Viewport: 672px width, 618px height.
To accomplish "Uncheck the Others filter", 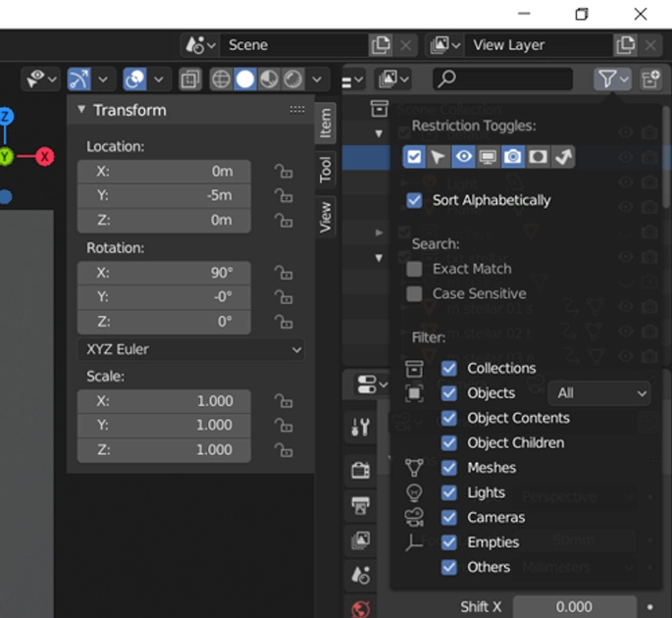I will tap(449, 567).
